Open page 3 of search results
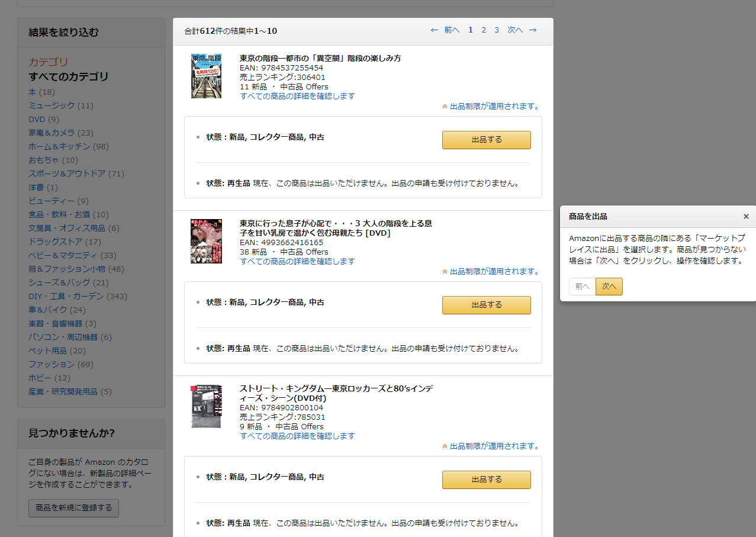 coord(496,30)
